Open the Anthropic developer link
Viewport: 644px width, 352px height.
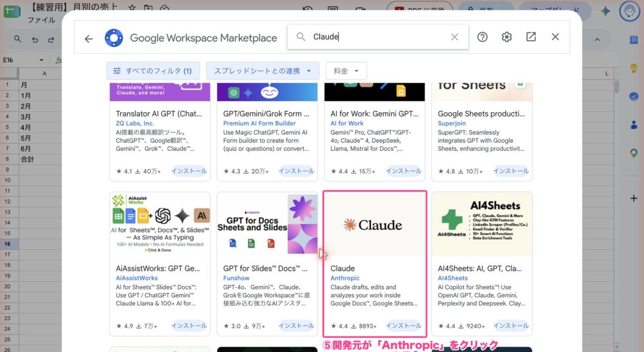click(345, 278)
